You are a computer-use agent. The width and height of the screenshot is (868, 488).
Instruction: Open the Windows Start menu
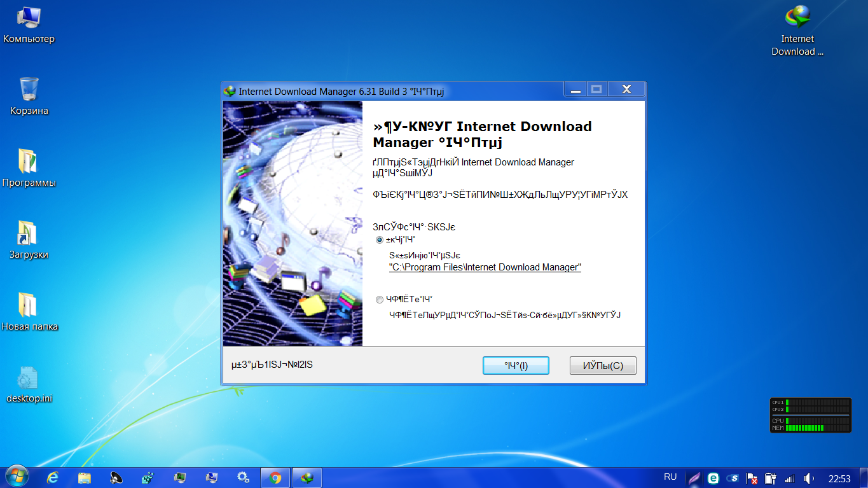coord(17,477)
